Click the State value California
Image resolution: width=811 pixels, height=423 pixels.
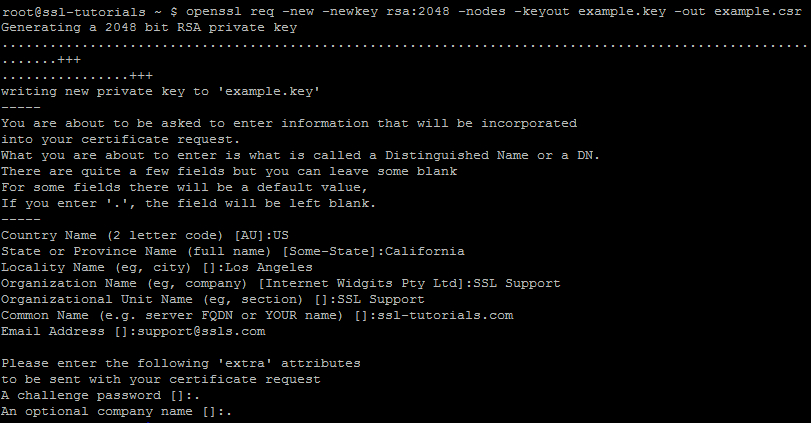coord(425,251)
